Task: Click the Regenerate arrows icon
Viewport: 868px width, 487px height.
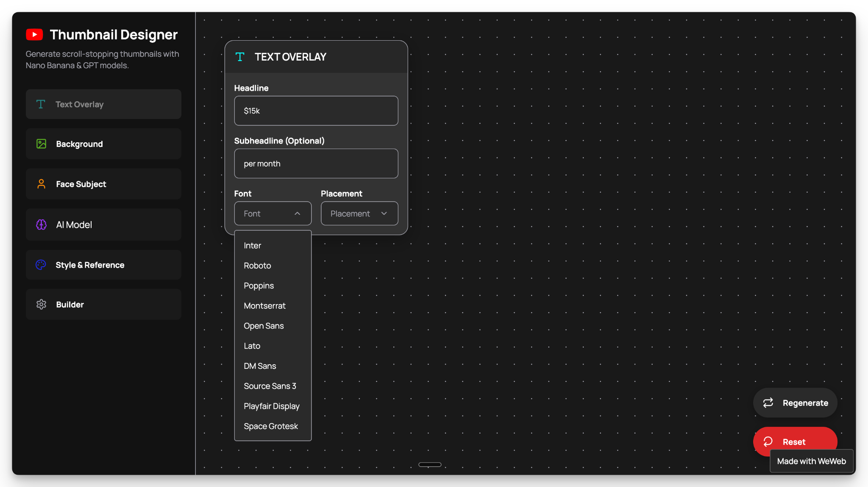Action: tap(768, 403)
